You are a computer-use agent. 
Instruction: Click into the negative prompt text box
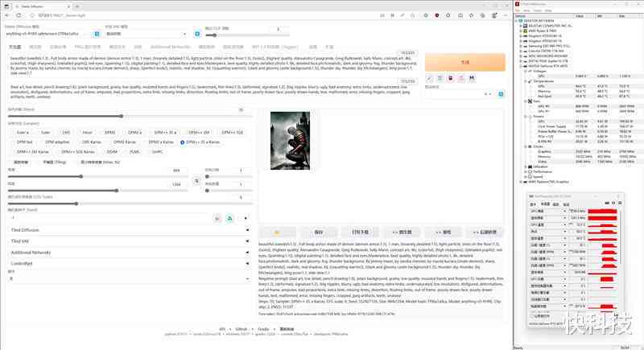coord(213,92)
